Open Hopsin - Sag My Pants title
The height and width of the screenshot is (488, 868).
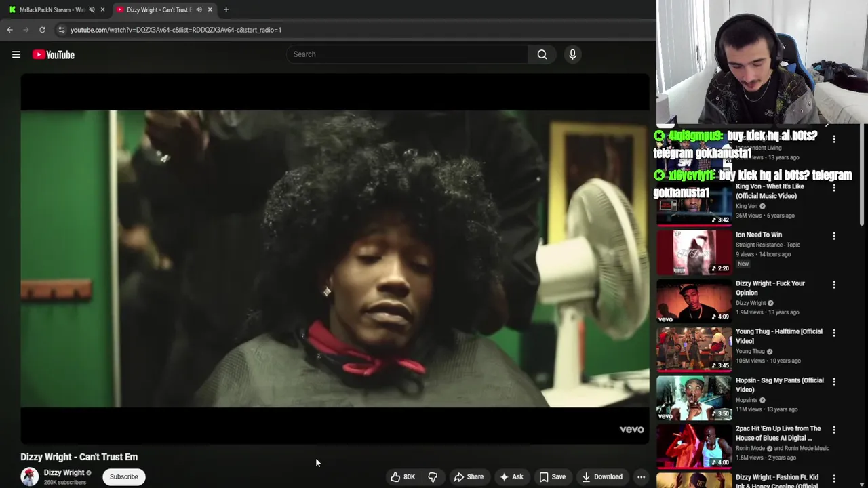coord(780,385)
